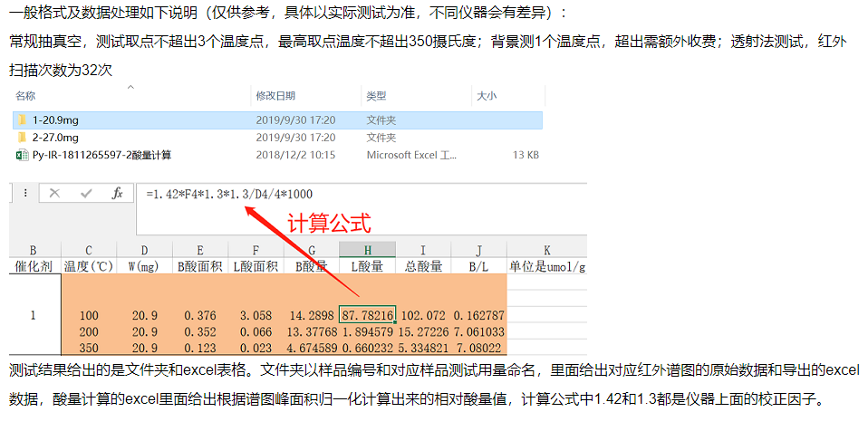Click the cell with value 13.37768
The height and width of the screenshot is (431, 868).
tap(312, 332)
